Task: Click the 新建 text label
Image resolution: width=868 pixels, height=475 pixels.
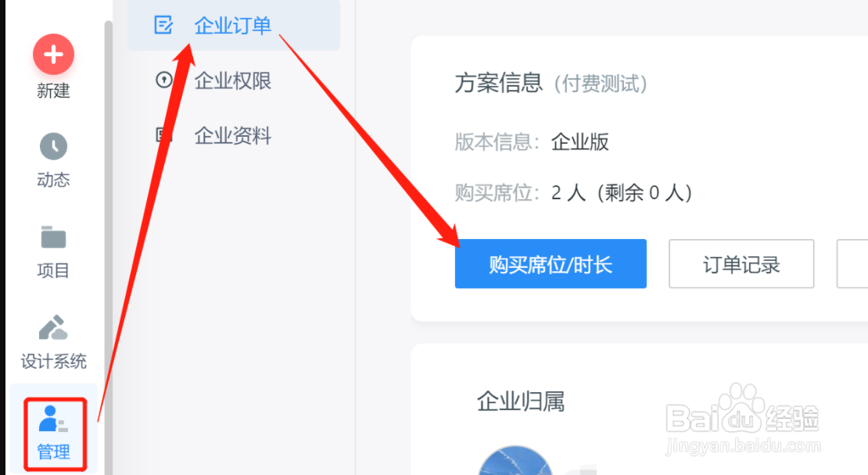Action: (x=53, y=91)
